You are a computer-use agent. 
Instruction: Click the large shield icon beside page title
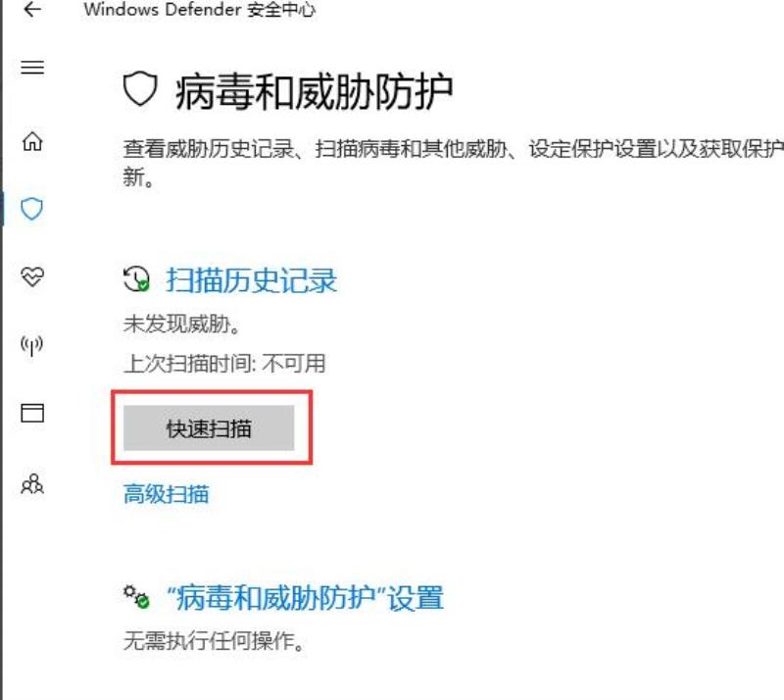(x=140, y=88)
